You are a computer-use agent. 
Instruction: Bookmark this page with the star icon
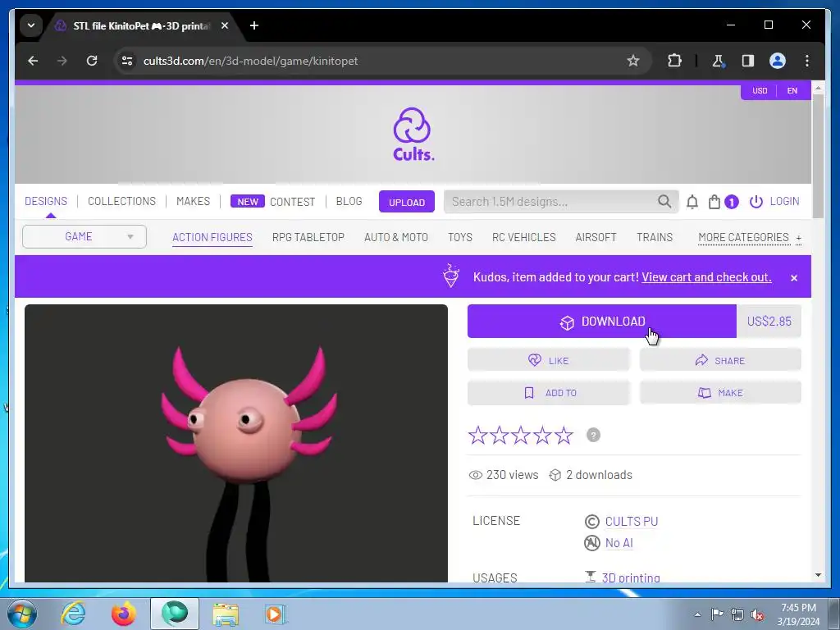pyautogui.click(x=633, y=61)
